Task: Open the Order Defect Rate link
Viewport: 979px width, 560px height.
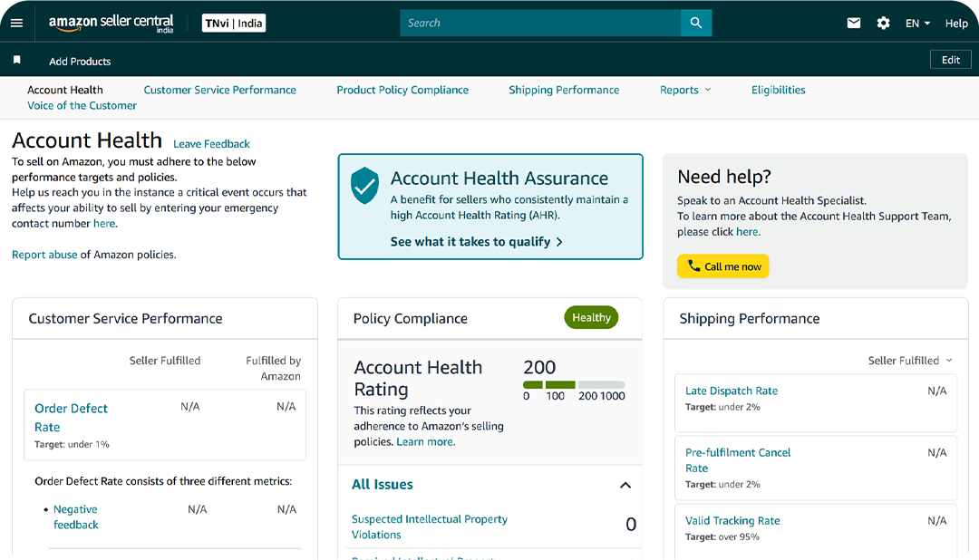Action: 71,418
